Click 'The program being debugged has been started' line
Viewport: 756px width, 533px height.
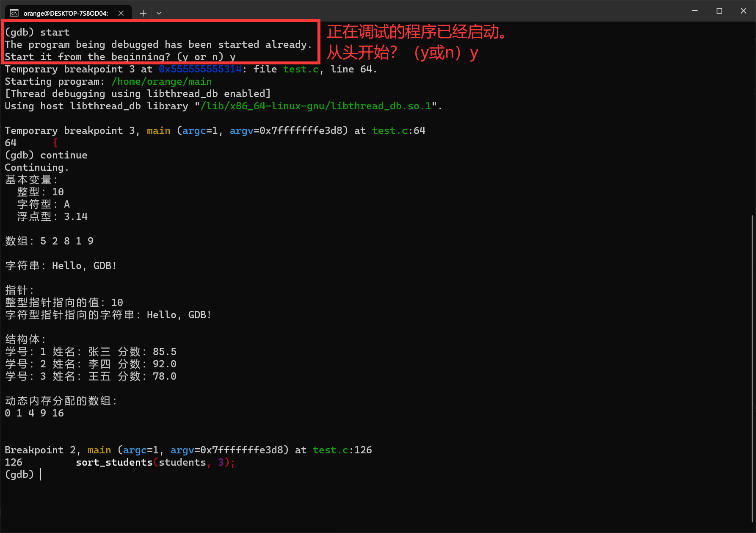click(158, 44)
